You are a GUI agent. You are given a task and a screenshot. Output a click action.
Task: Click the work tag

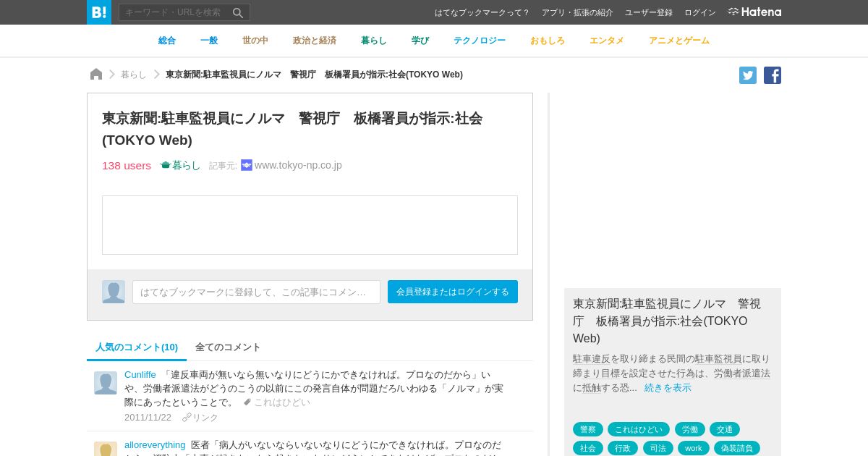(694, 448)
